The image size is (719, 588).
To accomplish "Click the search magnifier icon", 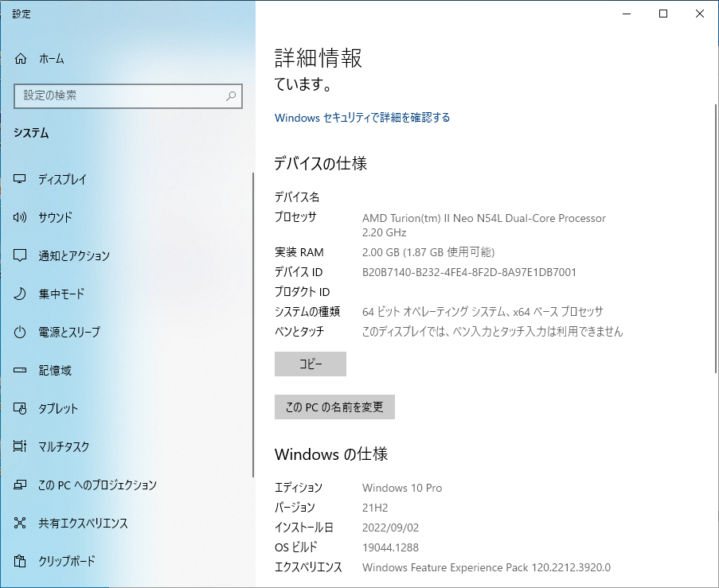I will [231, 95].
